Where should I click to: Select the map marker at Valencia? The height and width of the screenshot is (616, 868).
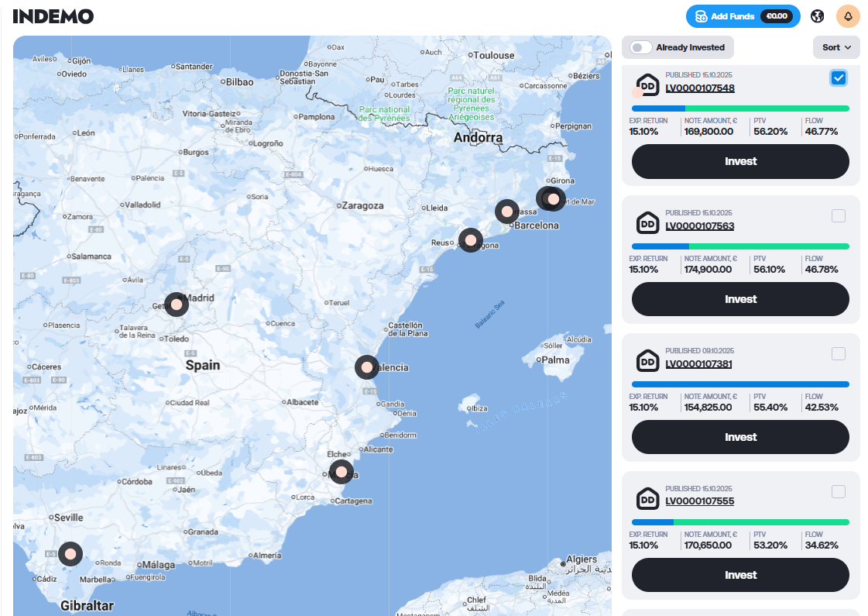coord(367,367)
